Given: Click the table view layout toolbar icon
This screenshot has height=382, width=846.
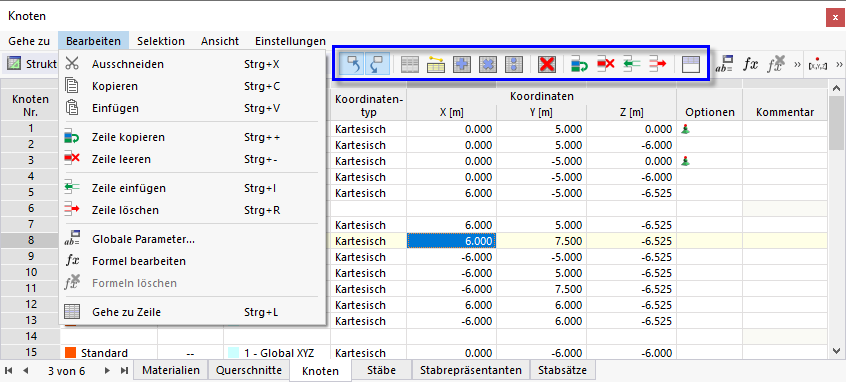Looking at the screenshot, I should 690,65.
